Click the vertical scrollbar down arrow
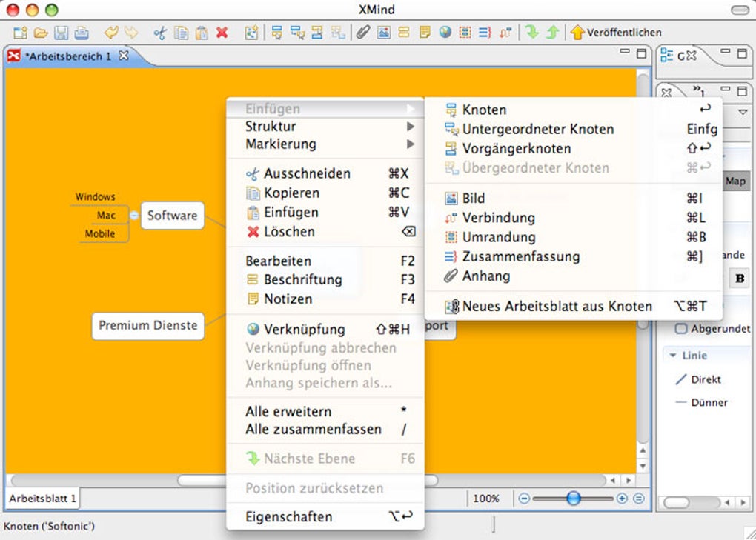The width and height of the screenshot is (756, 540). [x=643, y=467]
